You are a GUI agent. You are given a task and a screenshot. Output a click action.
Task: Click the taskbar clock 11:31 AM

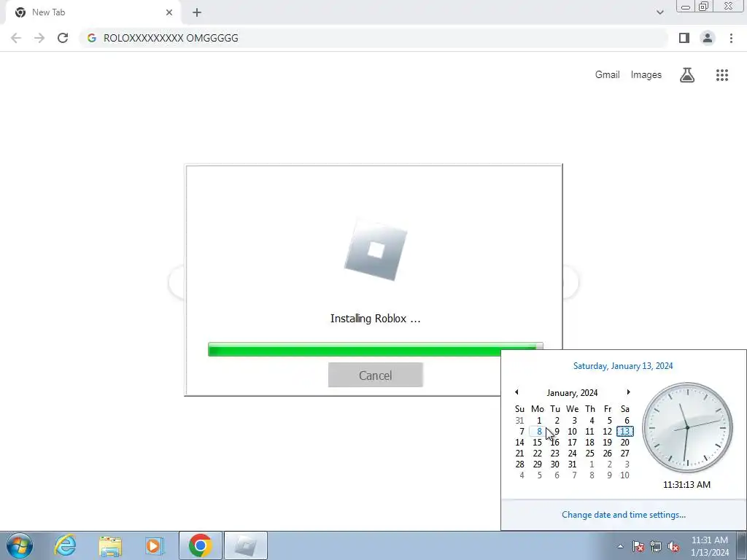click(710, 546)
